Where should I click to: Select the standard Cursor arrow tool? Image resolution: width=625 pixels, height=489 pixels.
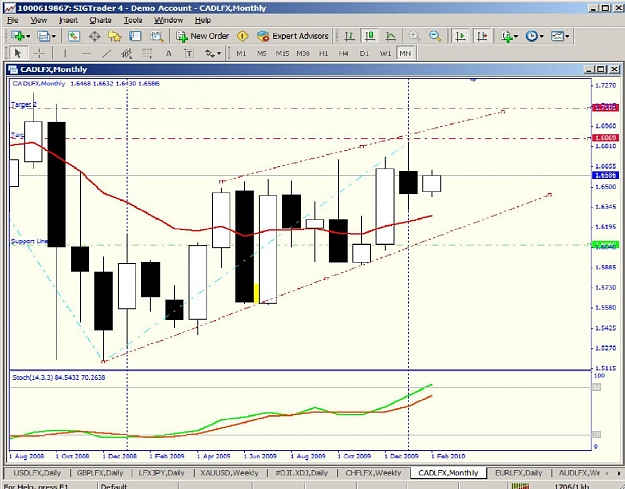18,53
